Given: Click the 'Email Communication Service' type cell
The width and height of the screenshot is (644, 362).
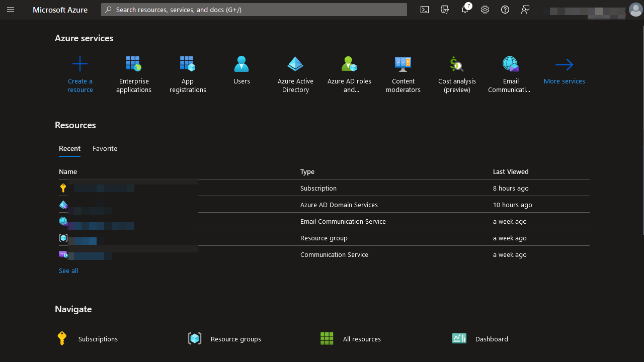Looking at the screenshot, I should pos(343,221).
